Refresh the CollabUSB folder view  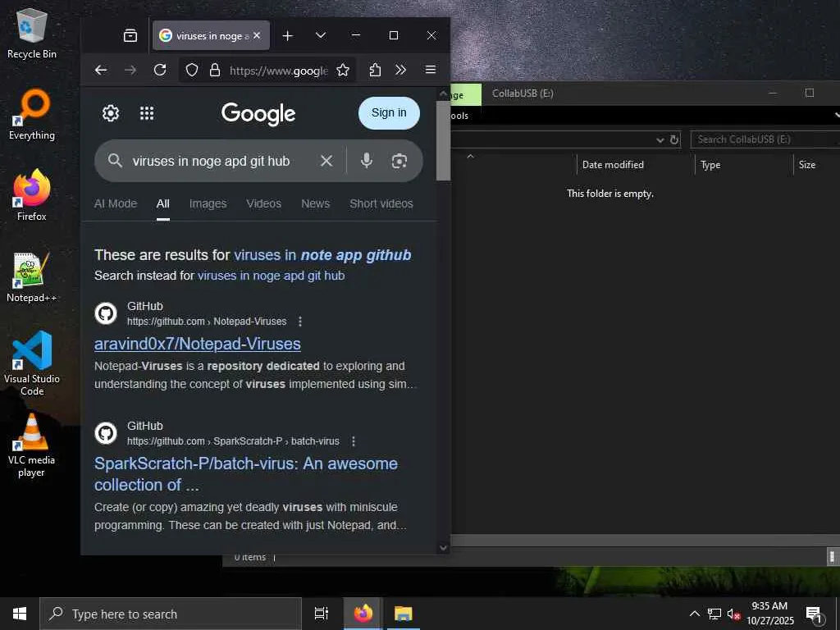tap(674, 139)
